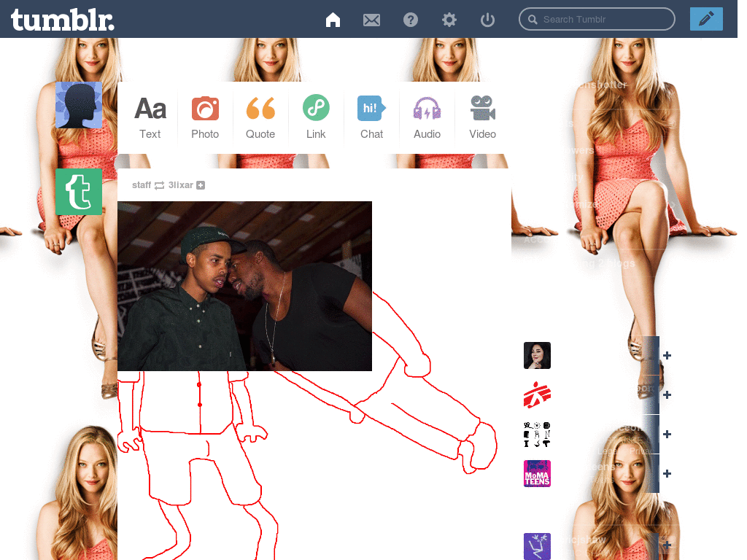Create a new Video post
747x560 pixels.
483,117
